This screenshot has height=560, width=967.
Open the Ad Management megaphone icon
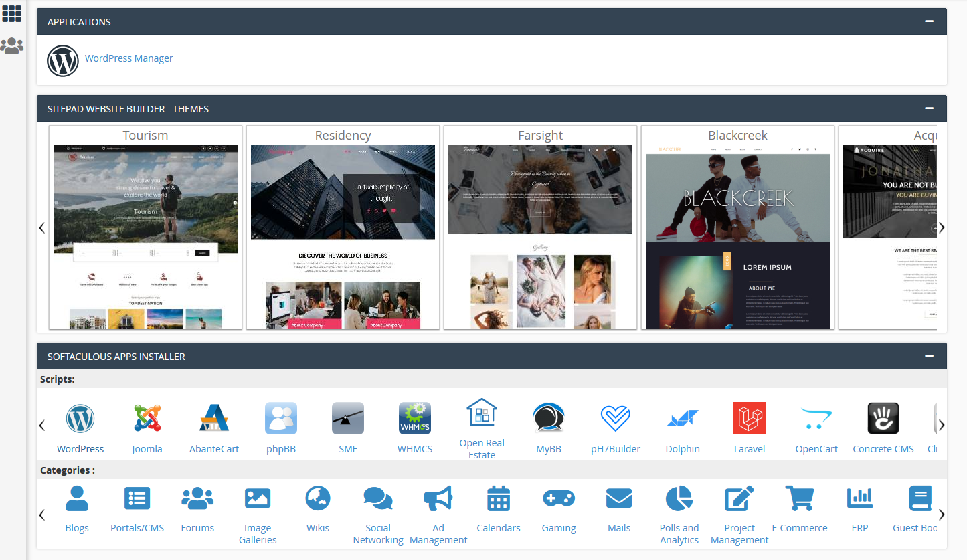pos(438,498)
